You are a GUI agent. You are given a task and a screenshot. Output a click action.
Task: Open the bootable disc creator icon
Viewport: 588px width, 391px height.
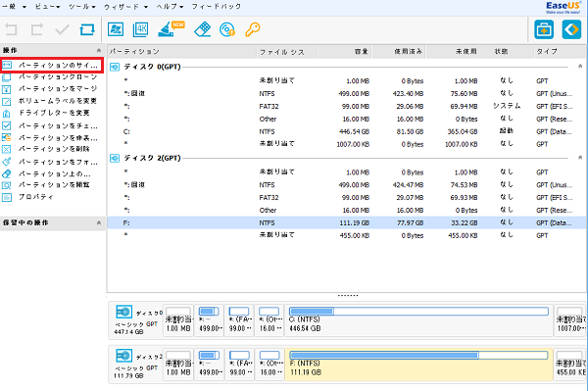point(227,29)
